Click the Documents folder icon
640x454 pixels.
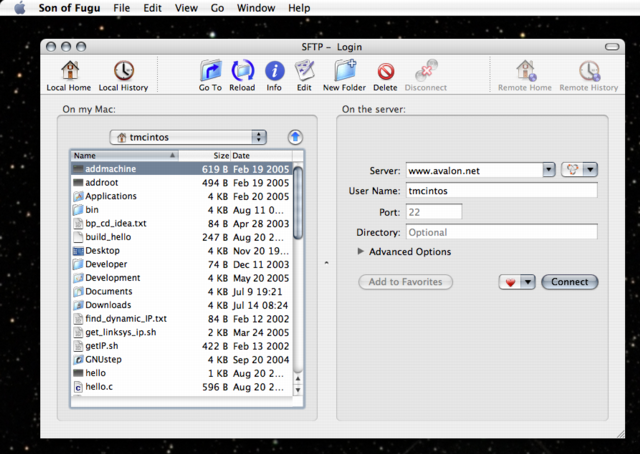[x=78, y=292]
